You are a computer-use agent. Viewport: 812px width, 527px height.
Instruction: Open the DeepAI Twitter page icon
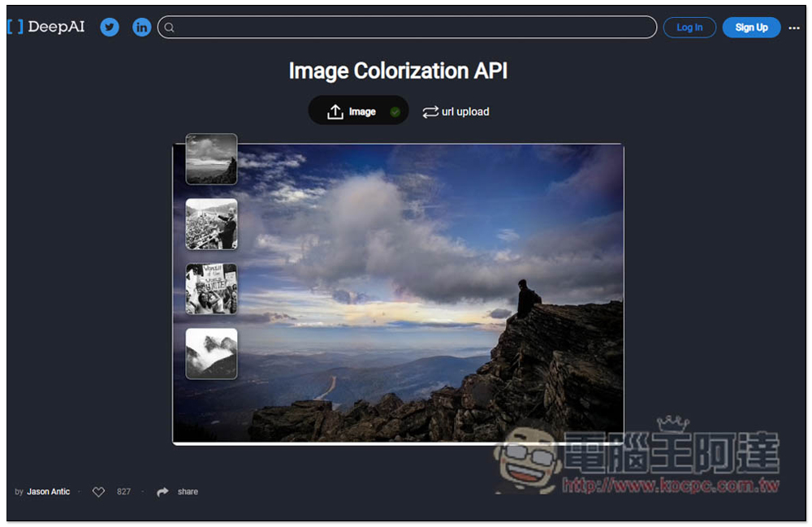click(x=110, y=27)
